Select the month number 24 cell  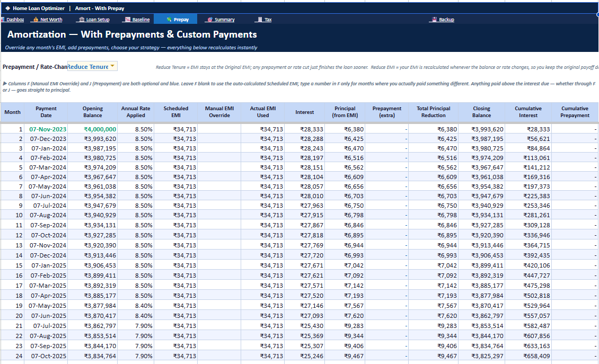(12, 356)
